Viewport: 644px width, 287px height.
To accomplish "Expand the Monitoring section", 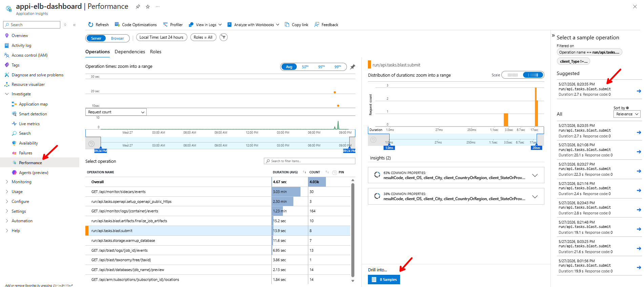I will tap(7, 182).
